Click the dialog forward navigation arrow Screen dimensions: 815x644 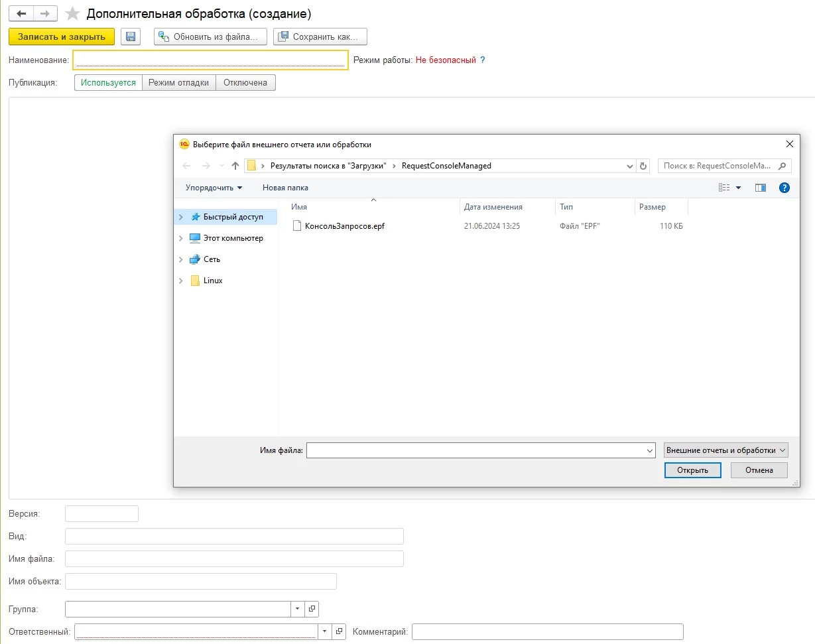click(x=206, y=166)
